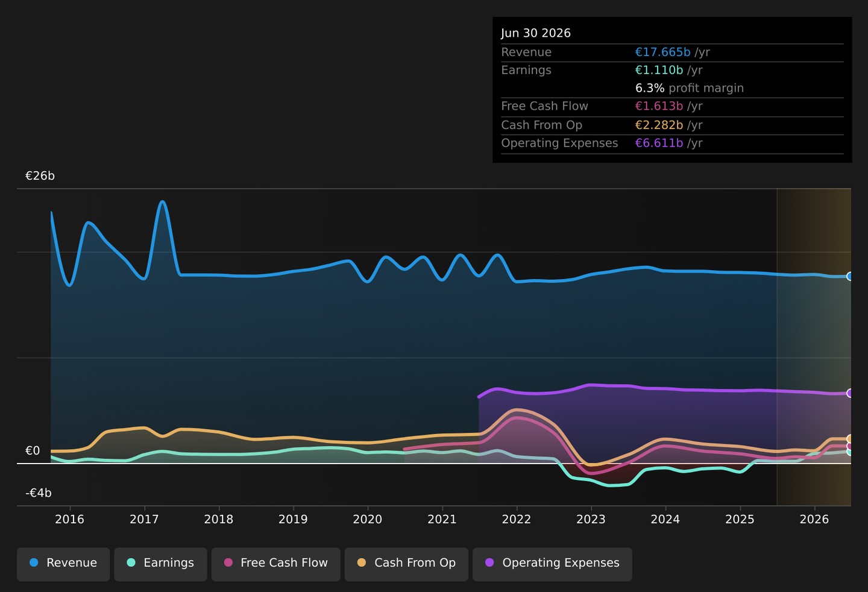The image size is (868, 592).
Task: Click the 2018 x-axis label
Action: (x=219, y=520)
